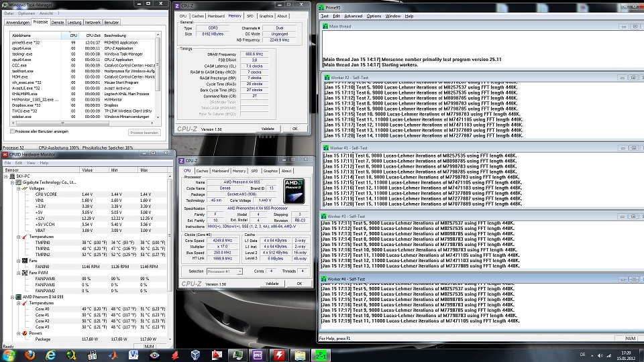The width and height of the screenshot is (644, 362).
Task: Open the Adobe Reader taskbar icon
Action: point(217,355)
